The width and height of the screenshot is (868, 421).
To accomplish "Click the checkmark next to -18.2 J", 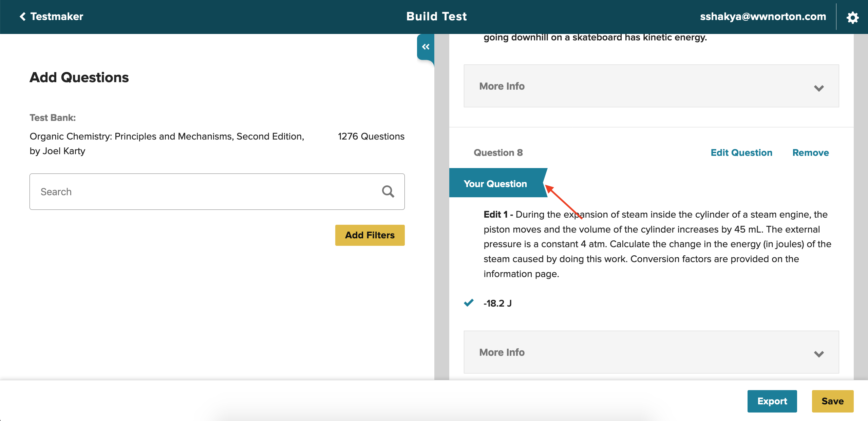I will coord(469,303).
